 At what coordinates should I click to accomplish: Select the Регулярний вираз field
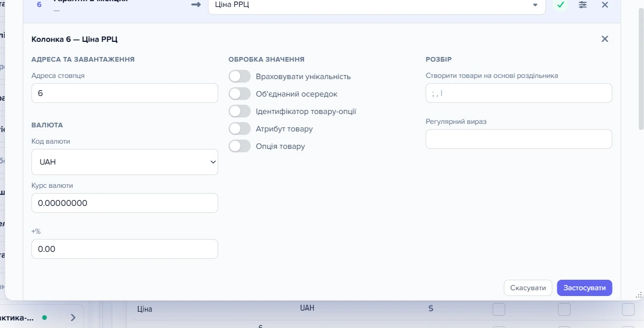(519, 139)
